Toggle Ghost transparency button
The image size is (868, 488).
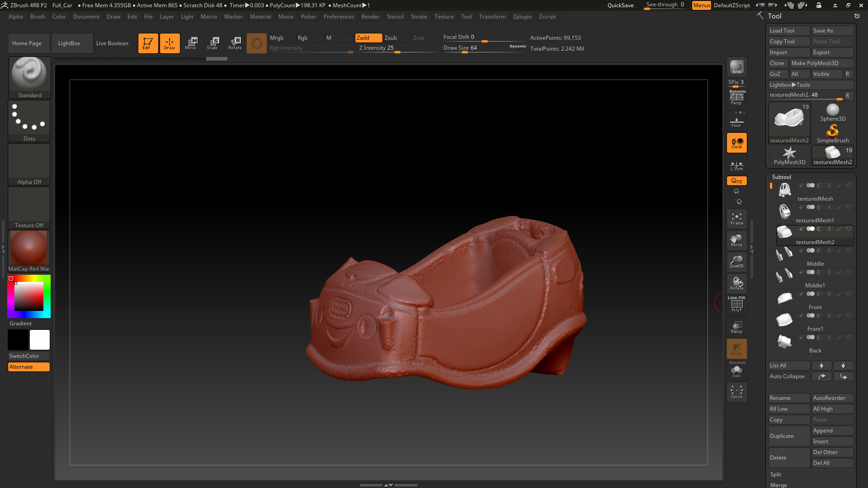click(x=736, y=349)
